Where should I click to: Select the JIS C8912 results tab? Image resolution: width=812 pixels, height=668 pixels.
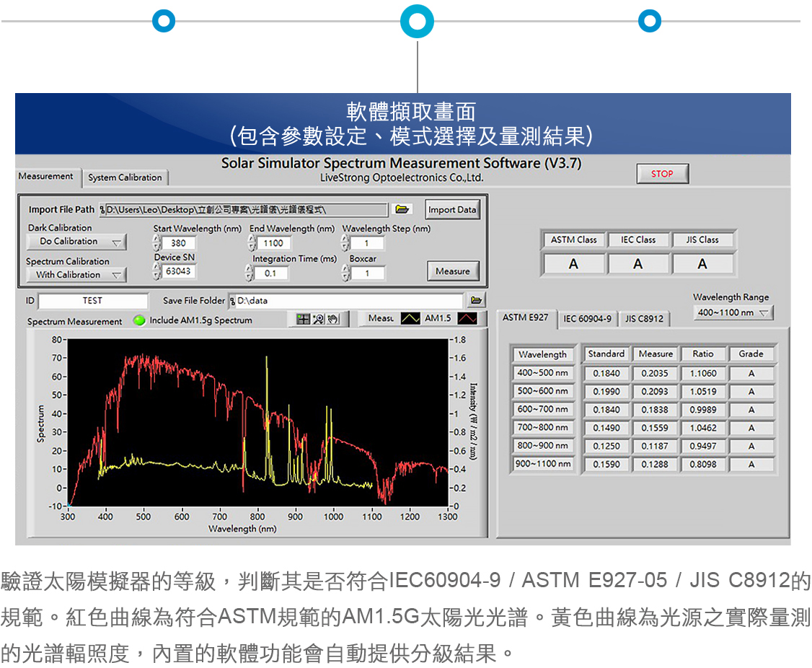tap(644, 319)
